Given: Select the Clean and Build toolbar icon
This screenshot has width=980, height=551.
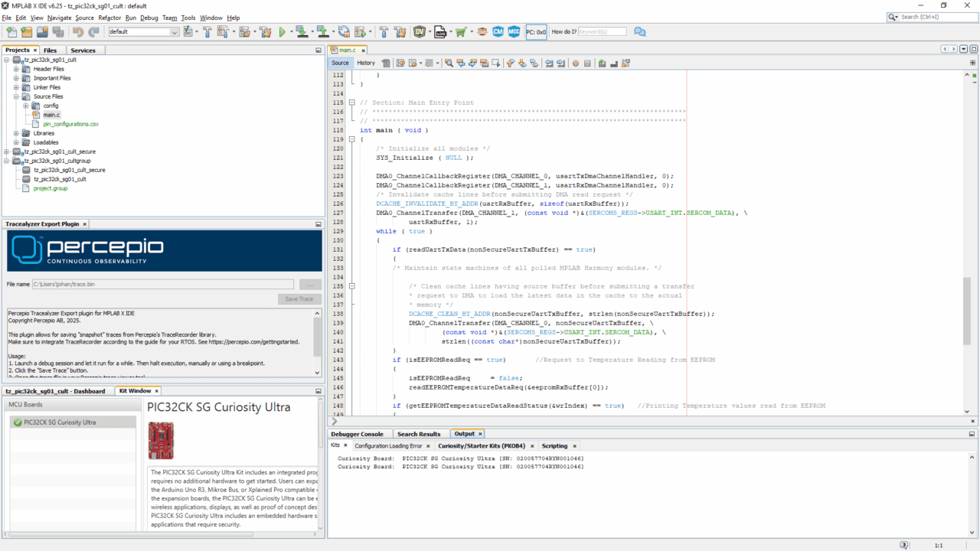Looking at the screenshot, I should click(x=224, y=31).
